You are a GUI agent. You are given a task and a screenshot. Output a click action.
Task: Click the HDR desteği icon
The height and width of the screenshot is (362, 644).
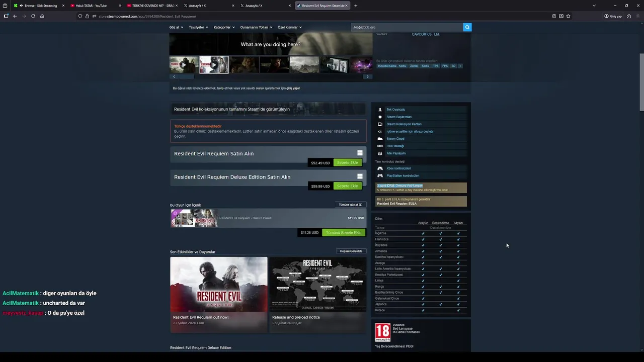pos(380,146)
